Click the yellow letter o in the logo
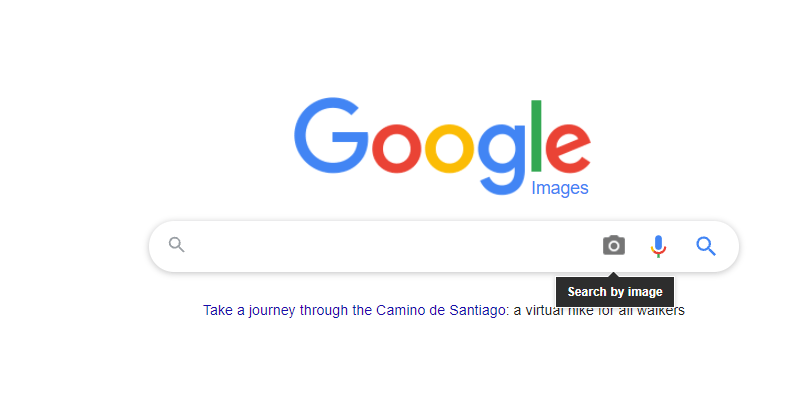This screenshot has width=809, height=413. tap(449, 149)
